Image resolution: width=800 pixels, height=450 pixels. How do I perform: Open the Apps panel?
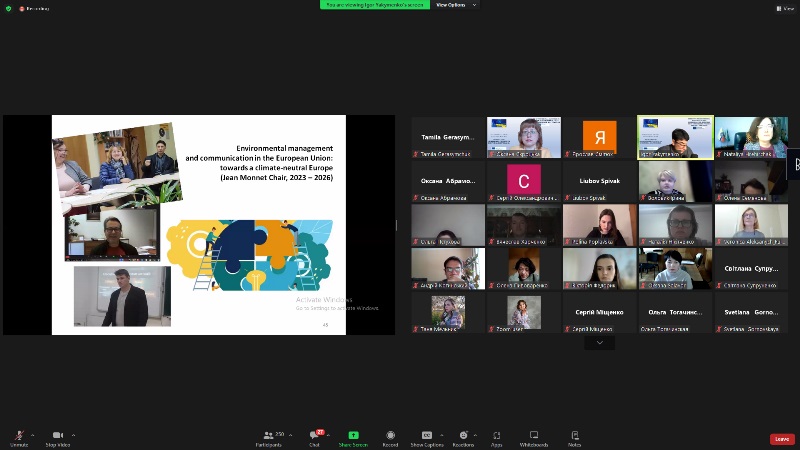[x=497, y=436]
